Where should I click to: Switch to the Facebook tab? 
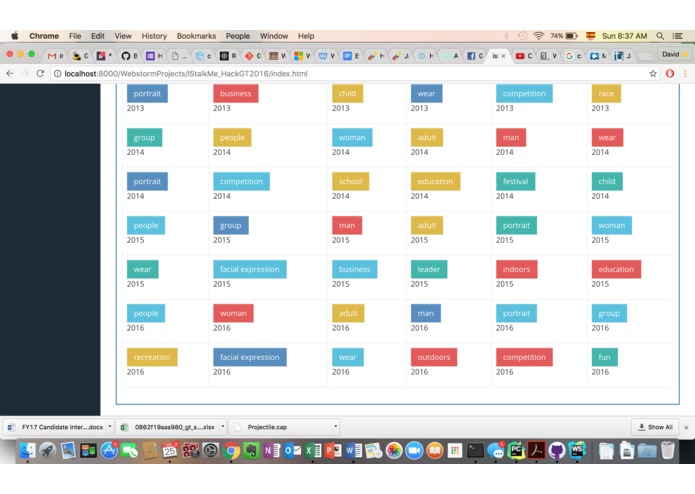(475, 56)
